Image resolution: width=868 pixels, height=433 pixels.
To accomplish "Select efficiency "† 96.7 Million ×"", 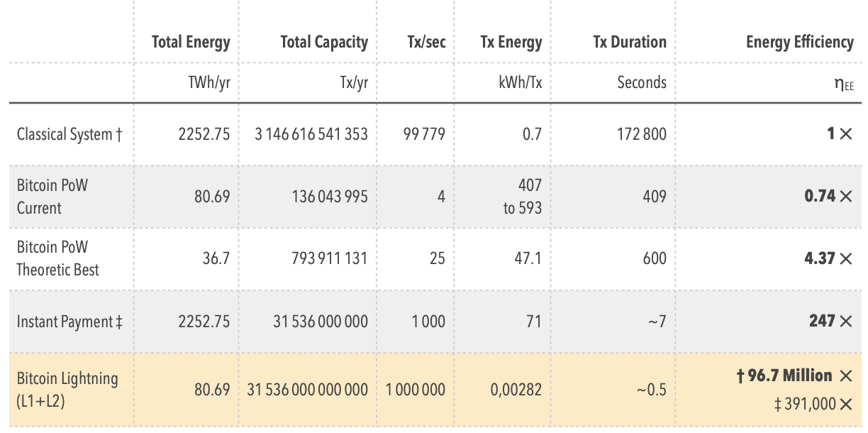I will tap(795, 376).
